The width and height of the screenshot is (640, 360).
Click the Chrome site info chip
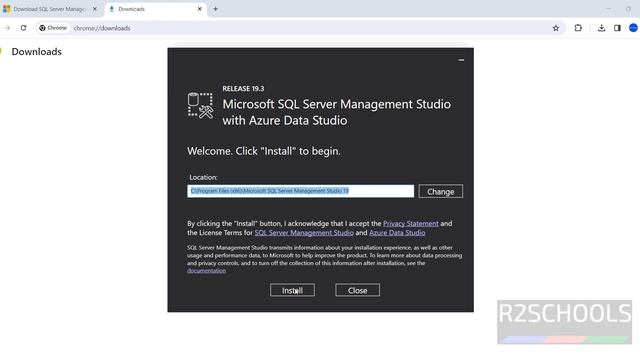[x=53, y=28]
